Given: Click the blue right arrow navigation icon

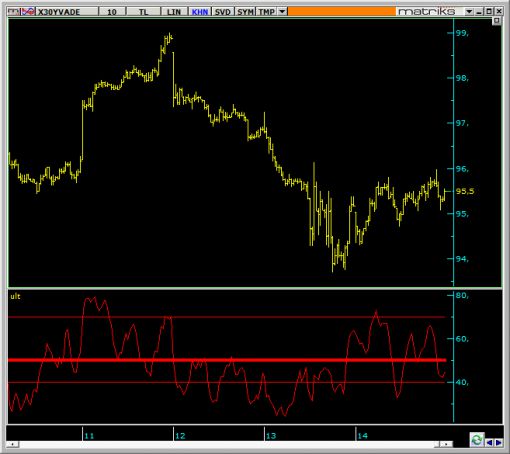Looking at the screenshot, I should (x=499, y=443).
